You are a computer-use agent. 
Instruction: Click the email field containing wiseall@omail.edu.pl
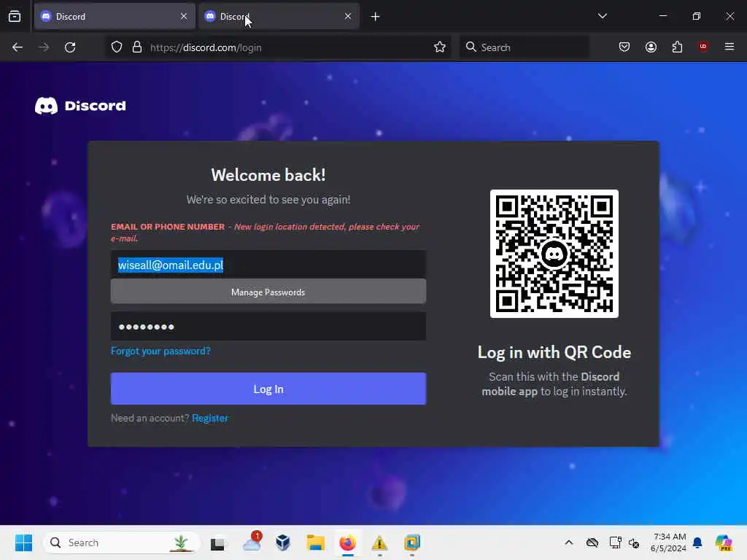tap(268, 264)
